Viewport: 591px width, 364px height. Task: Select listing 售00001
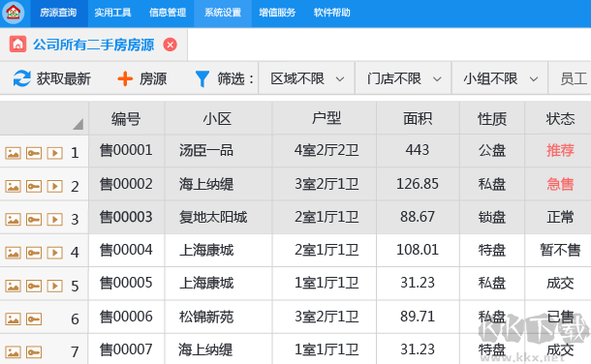126,151
